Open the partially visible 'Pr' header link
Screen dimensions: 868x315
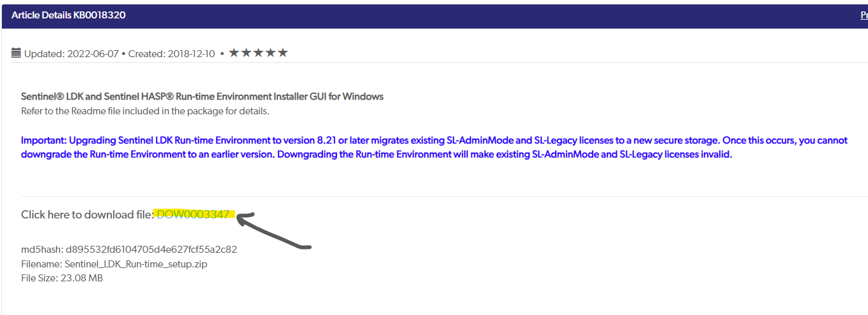coord(864,15)
